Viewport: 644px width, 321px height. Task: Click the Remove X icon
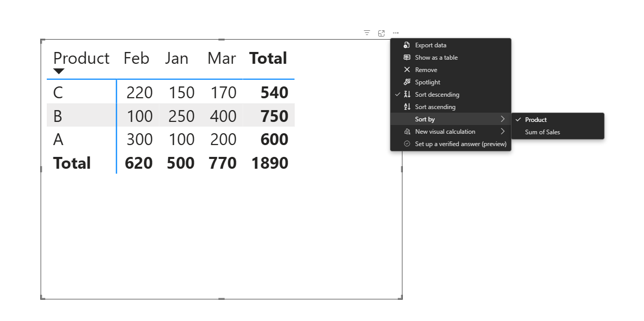tap(407, 70)
